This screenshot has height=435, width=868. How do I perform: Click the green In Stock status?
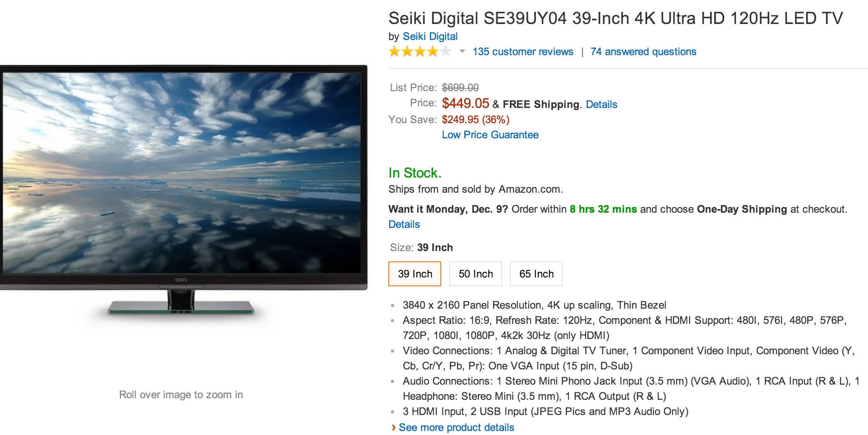[x=415, y=173]
